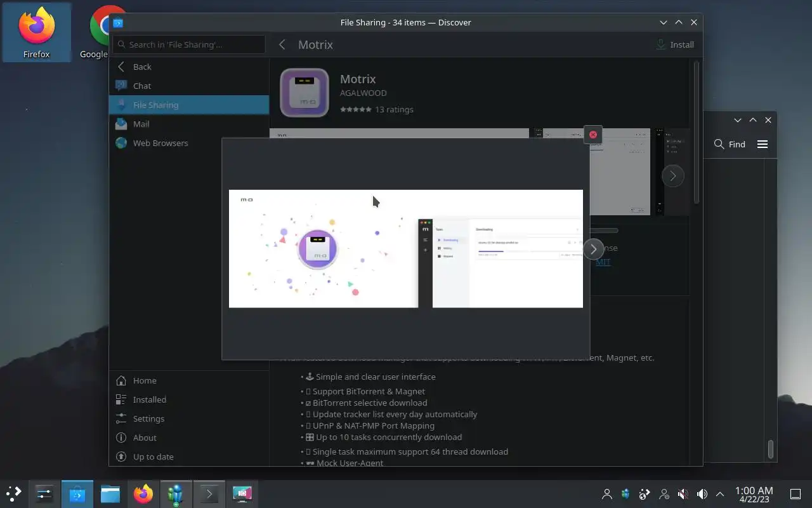Click the 13 ratings text

coord(394,109)
